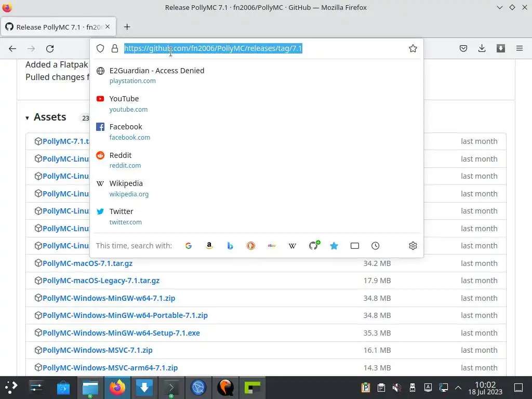
Task: View site security padlock info
Action: (115, 48)
